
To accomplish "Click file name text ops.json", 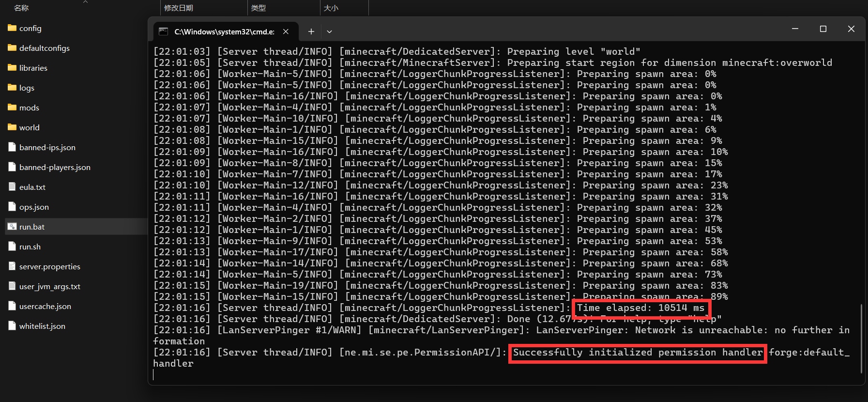I will (34, 207).
